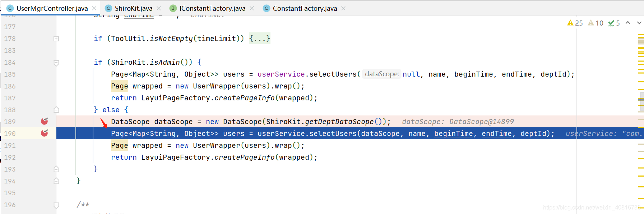Collapse the if block at line 184
Screen dimensions: 644x214
coord(56,63)
